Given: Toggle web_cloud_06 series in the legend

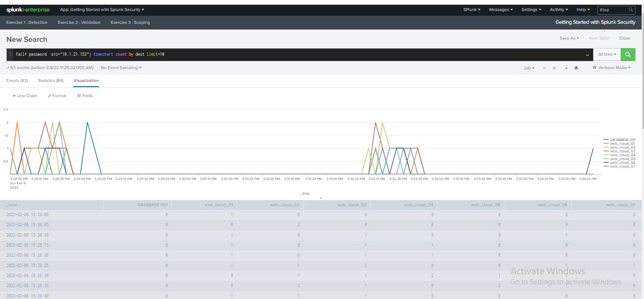Looking at the screenshot, I should pos(619,162).
